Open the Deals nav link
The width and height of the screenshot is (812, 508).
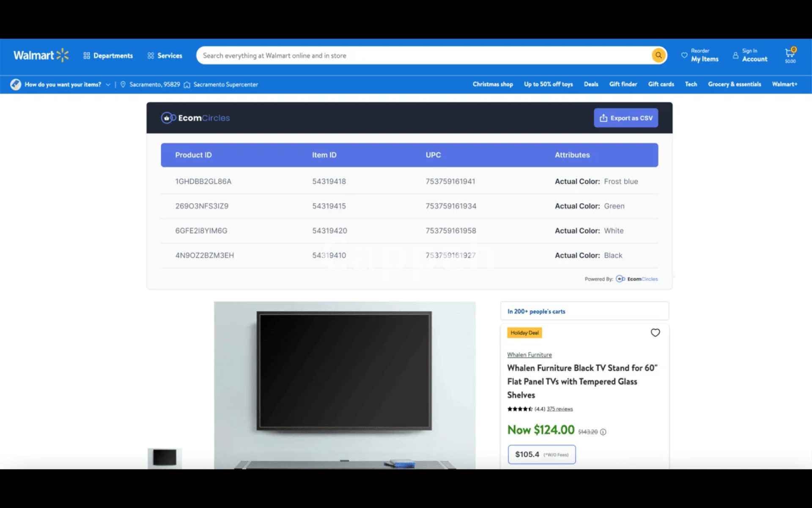pos(591,84)
